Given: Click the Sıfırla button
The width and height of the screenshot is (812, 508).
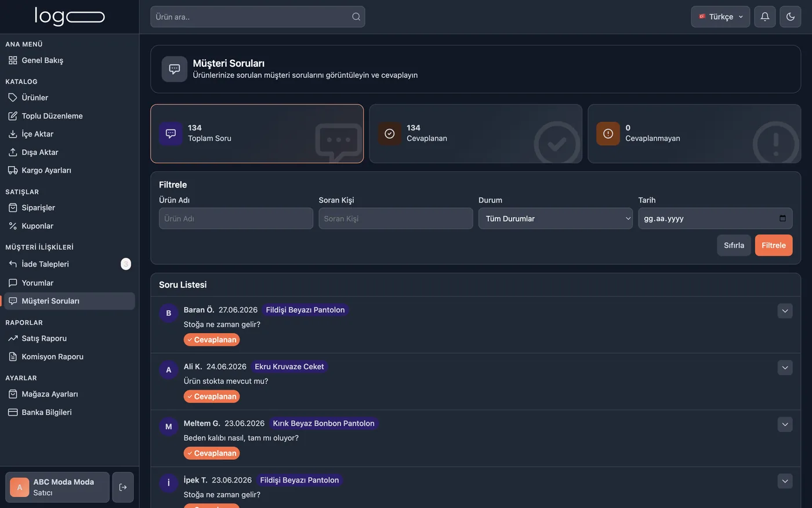Looking at the screenshot, I should [734, 245].
